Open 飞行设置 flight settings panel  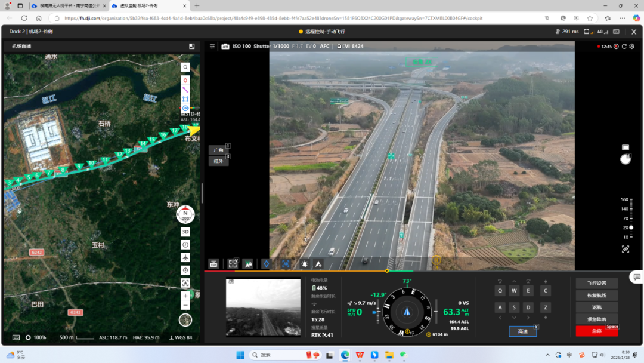pos(596,284)
